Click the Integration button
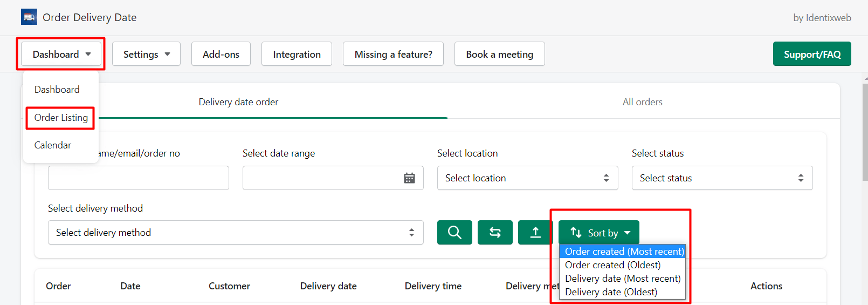 coord(297,54)
